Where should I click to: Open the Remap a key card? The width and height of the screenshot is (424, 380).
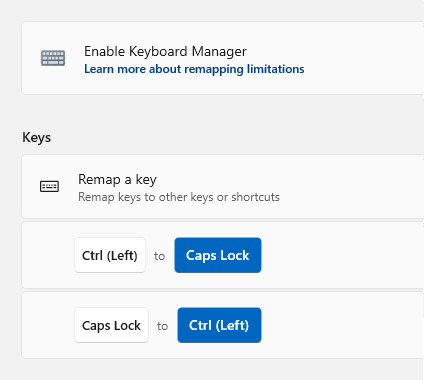pyautogui.click(x=223, y=187)
